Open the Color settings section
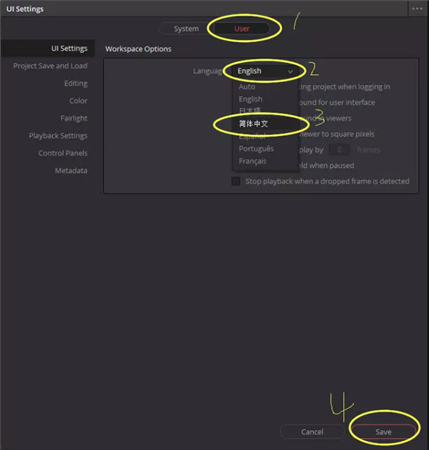The height and width of the screenshot is (450, 429). pyautogui.click(x=78, y=101)
